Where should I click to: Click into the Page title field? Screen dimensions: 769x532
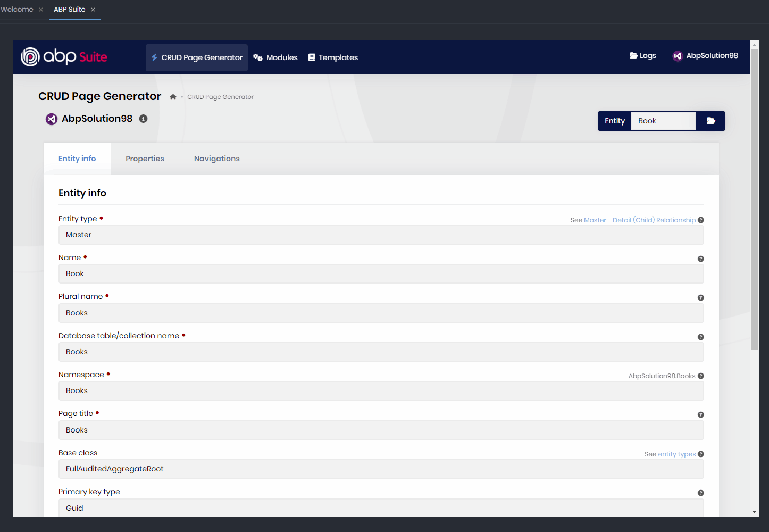click(381, 430)
